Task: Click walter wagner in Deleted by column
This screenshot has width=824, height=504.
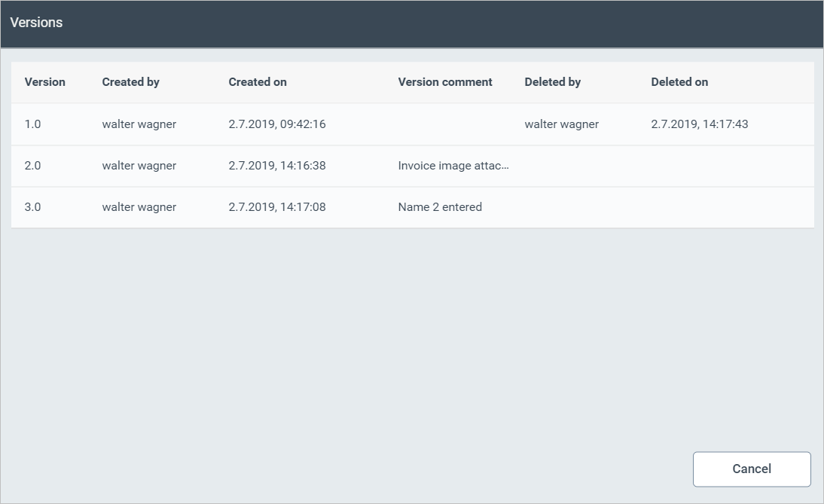Action: coord(562,124)
